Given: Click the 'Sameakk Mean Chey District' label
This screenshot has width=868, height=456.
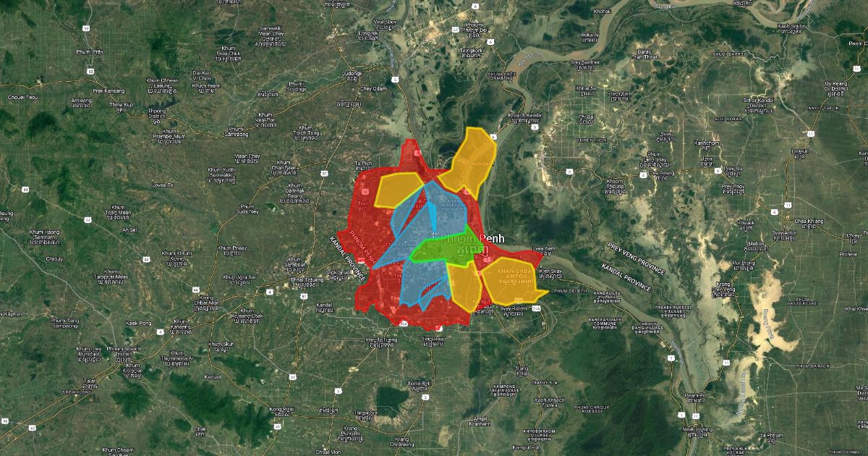Looking at the screenshot, I should pyautogui.click(x=271, y=34).
